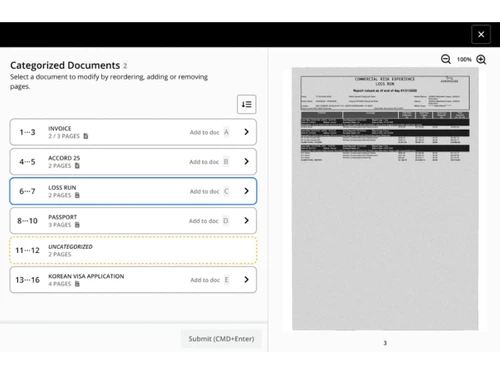The image size is (500, 375).
Task: Select the ACCORD 25 document title
Action: [64, 158]
